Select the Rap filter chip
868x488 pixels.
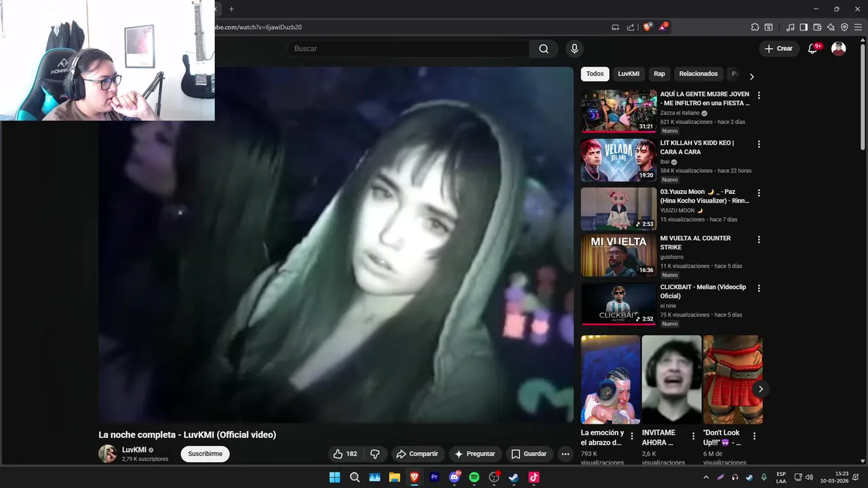(659, 74)
